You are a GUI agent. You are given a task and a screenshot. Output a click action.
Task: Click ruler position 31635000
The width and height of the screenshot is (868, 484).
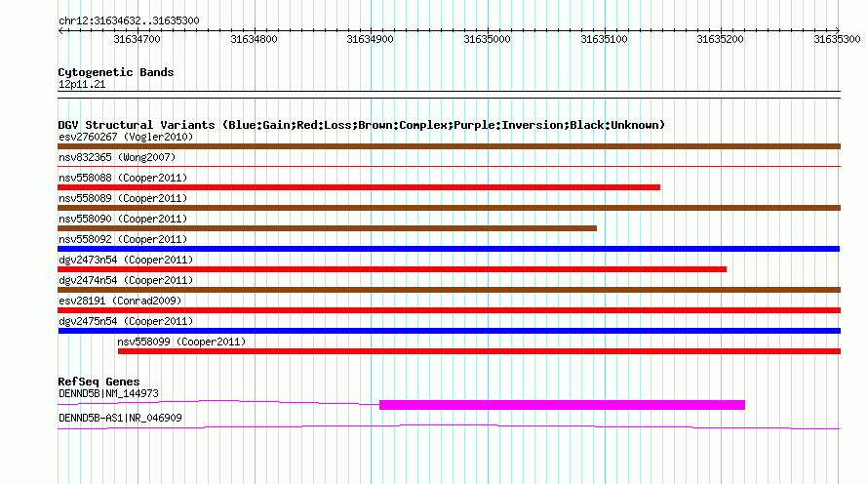pyautogui.click(x=487, y=39)
